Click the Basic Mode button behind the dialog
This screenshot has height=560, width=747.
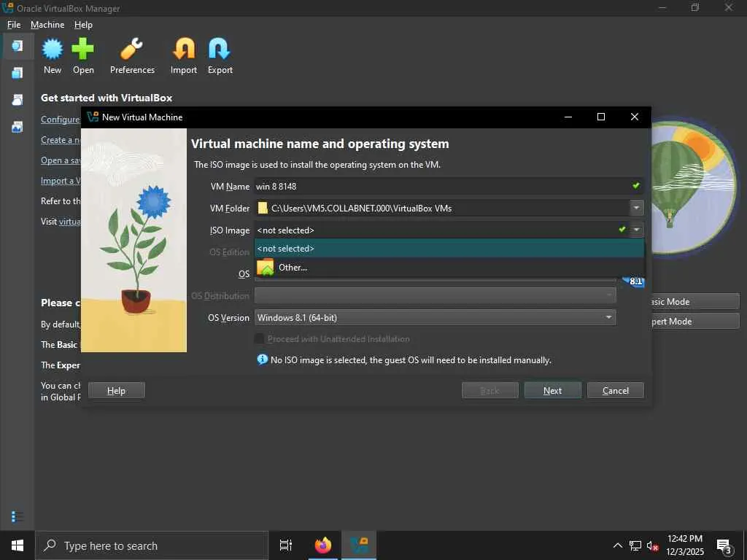[695, 301]
